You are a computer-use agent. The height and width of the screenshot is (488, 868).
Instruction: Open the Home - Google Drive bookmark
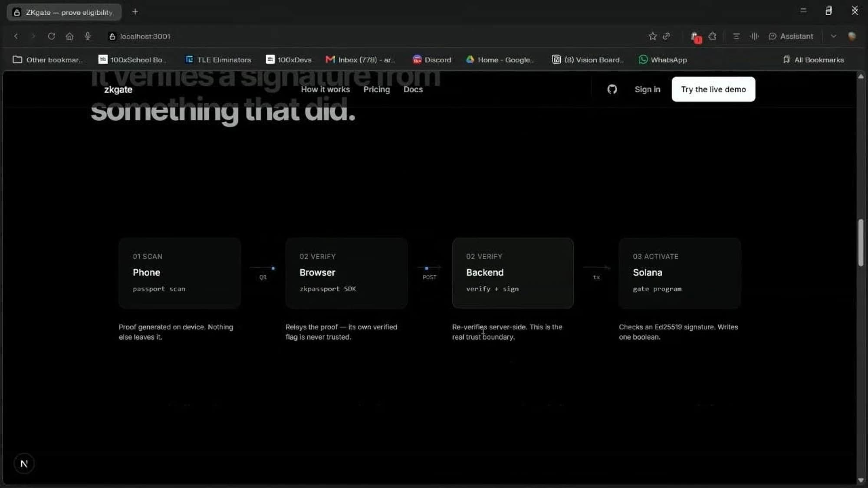coord(500,60)
